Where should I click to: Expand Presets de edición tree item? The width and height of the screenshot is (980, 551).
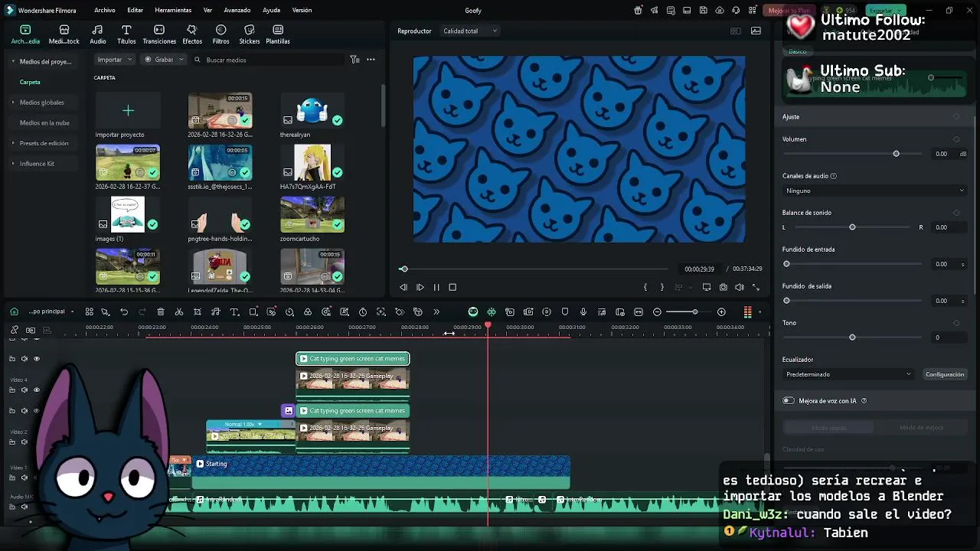[x=13, y=143]
